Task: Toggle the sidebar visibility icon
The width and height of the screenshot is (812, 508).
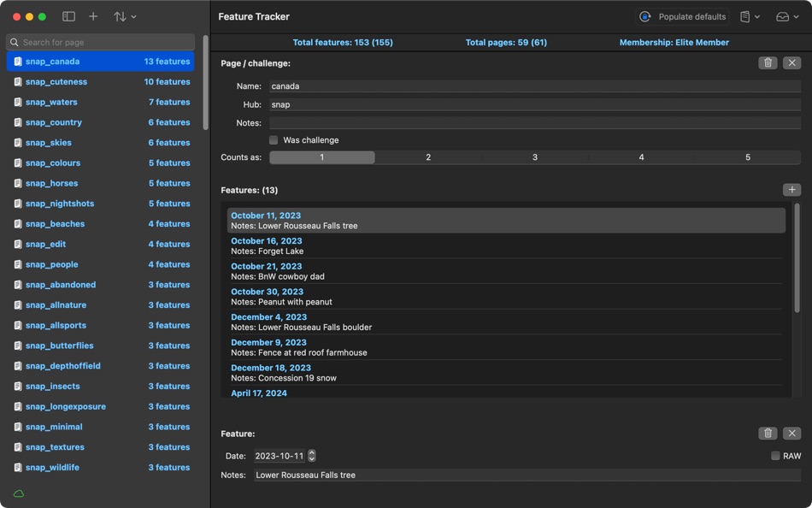Action: 68,15
